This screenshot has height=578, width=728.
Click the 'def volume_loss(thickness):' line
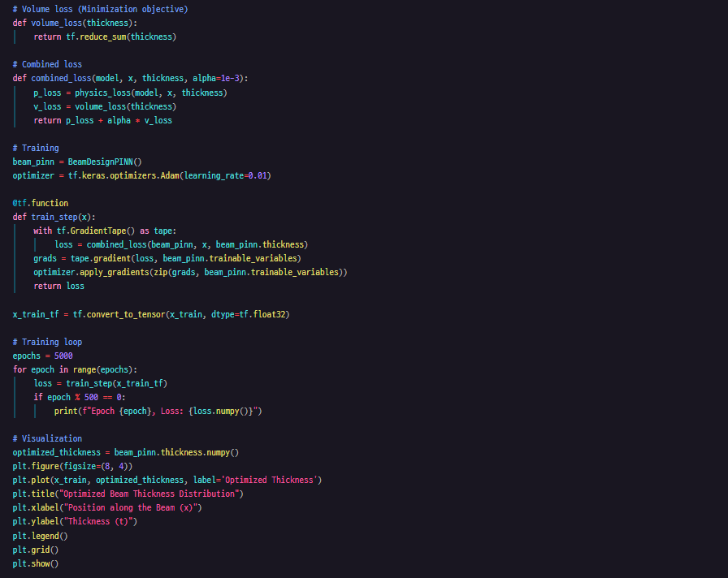75,24
